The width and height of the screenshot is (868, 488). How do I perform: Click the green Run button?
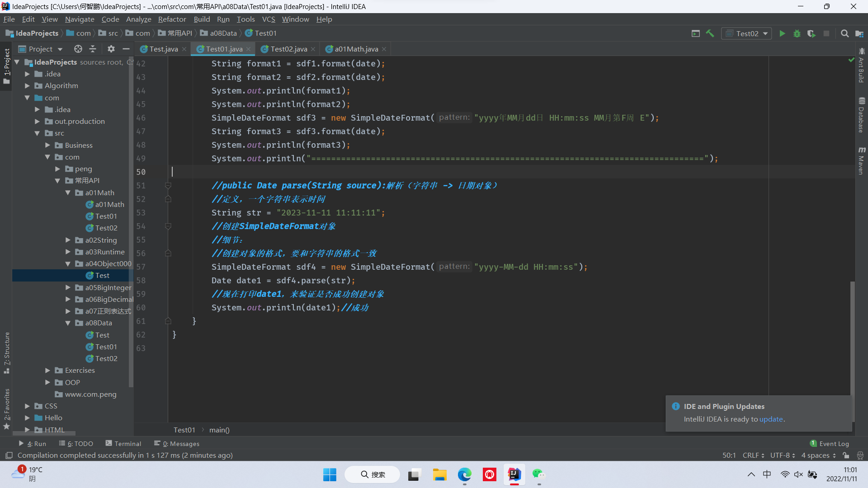pos(782,33)
